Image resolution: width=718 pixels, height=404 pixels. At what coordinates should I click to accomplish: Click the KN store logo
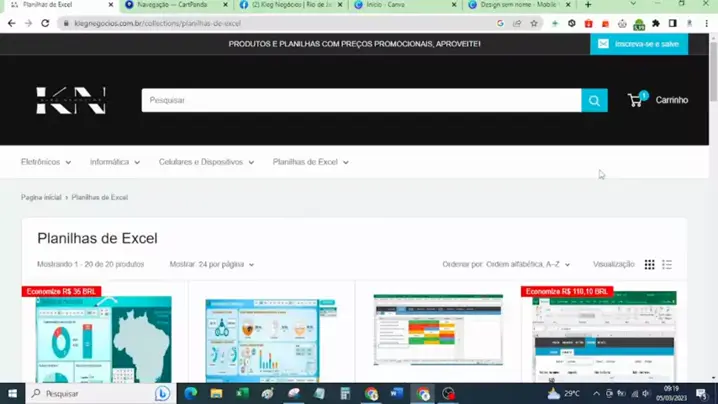click(x=71, y=100)
